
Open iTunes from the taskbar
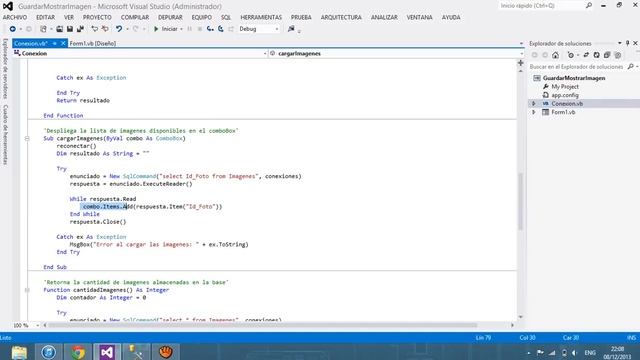click(49, 352)
